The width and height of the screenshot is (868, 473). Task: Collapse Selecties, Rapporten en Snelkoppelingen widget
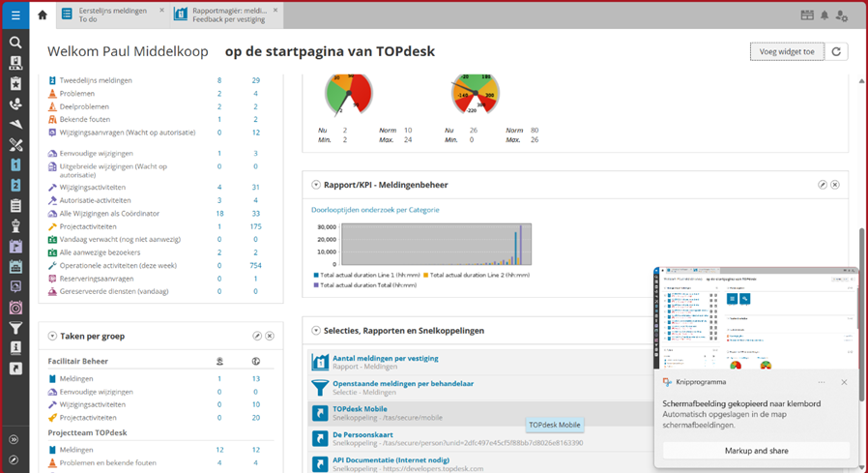coord(316,331)
